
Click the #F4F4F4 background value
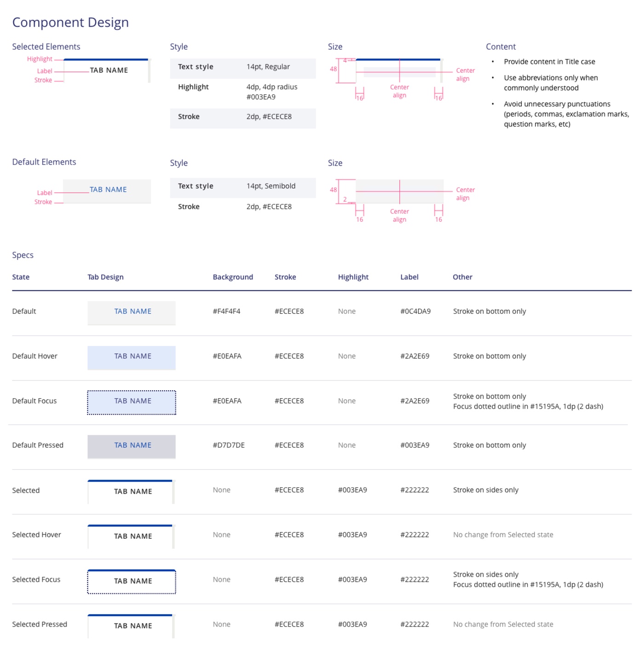[226, 311]
